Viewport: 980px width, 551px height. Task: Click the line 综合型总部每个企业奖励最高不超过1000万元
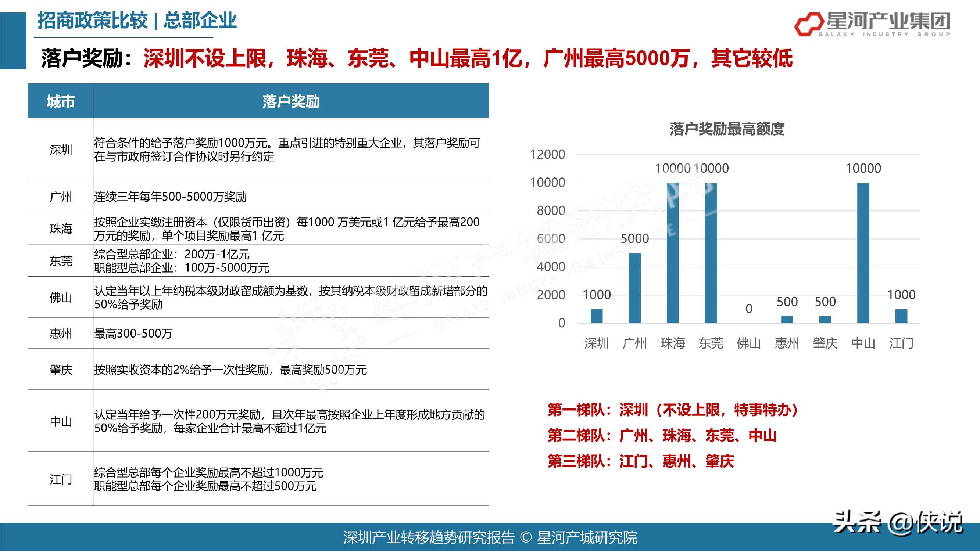coord(209,472)
